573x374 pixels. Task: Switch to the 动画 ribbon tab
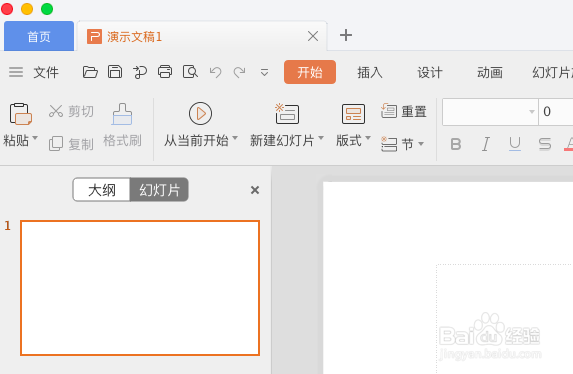490,72
